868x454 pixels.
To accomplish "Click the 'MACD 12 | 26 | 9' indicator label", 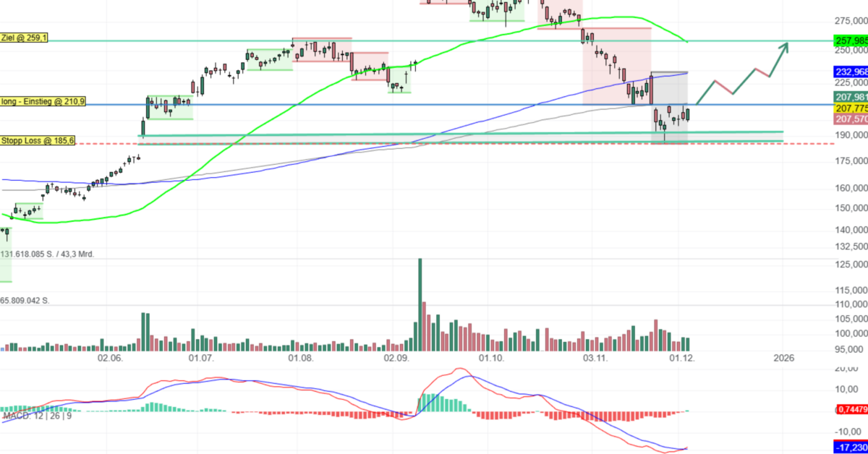I will [35, 416].
